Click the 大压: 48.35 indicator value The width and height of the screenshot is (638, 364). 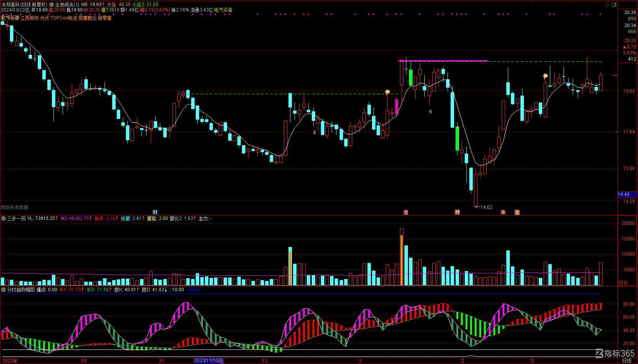[x=119, y=5]
